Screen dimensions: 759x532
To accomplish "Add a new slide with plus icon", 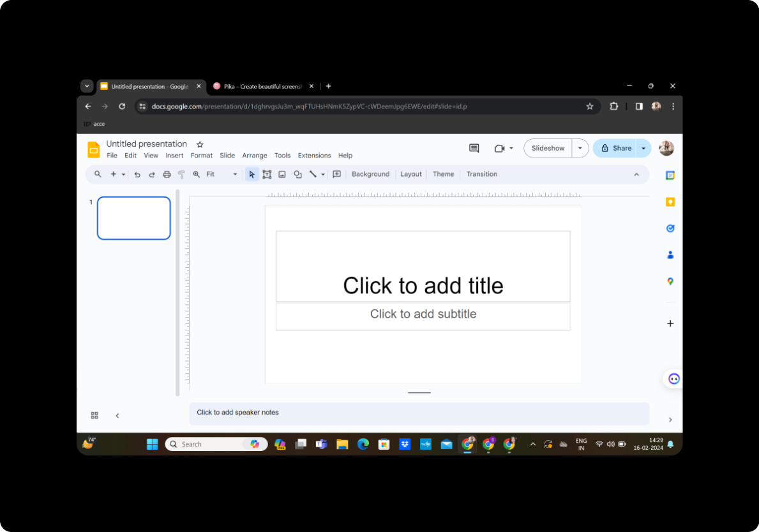I will pos(113,174).
